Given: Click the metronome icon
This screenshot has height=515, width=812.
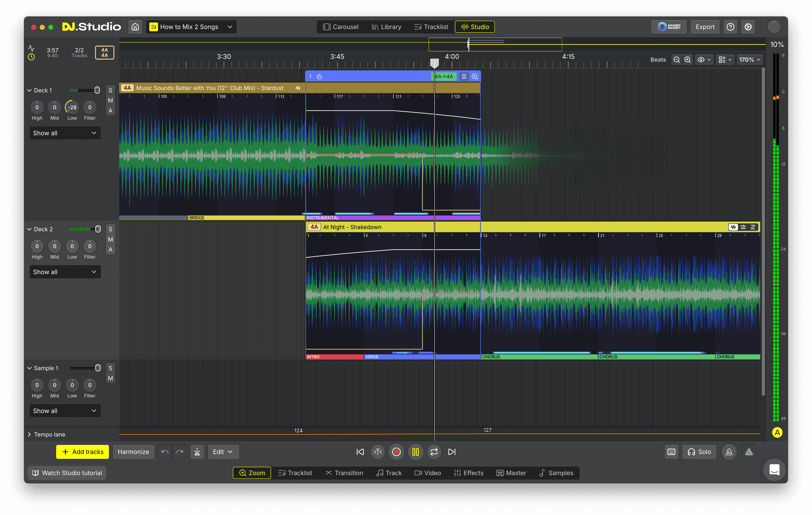Looking at the screenshot, I should [729, 452].
